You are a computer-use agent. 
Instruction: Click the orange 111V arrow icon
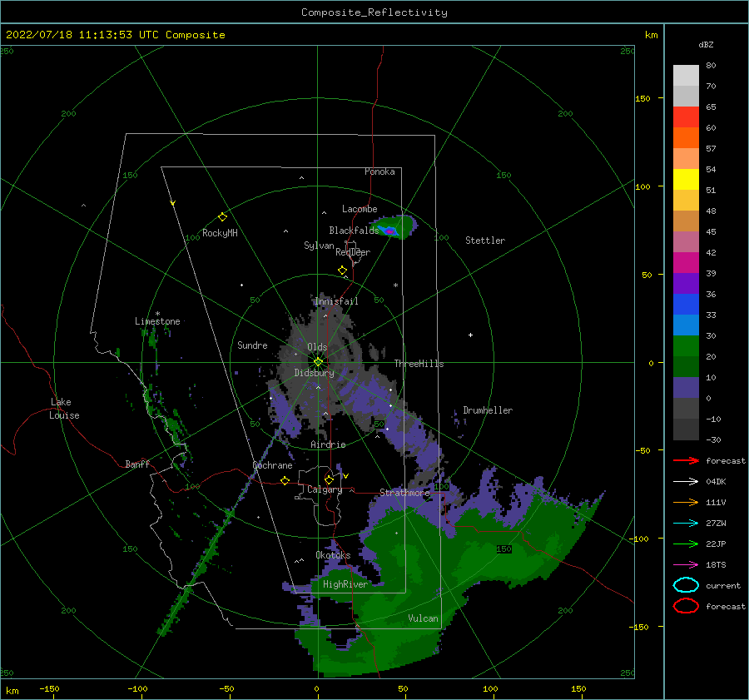click(x=686, y=502)
